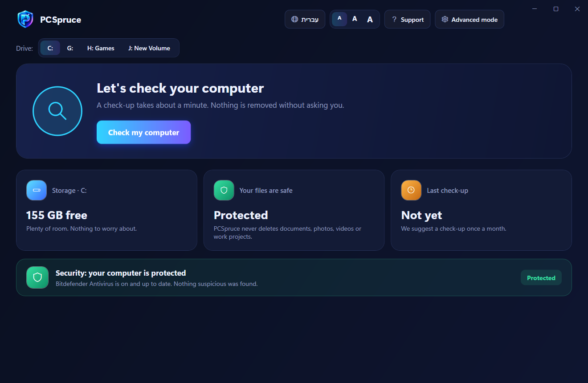Click the orange clock Last check-up icon
588x383 pixels.
411,190
